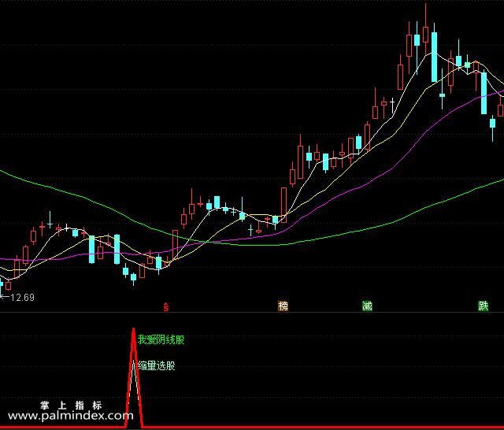Select the 12.69 low price label

click(22, 298)
